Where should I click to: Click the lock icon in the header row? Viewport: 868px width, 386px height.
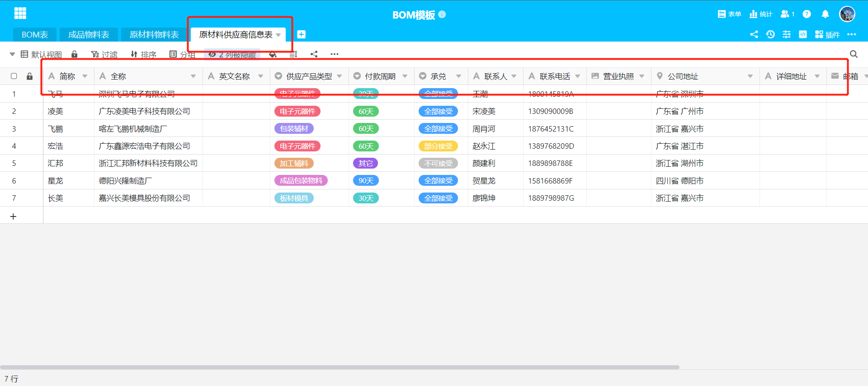tap(29, 76)
